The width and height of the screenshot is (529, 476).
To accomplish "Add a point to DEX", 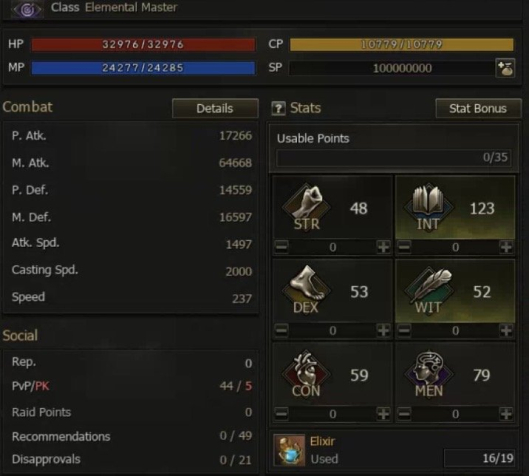I will click(x=383, y=330).
